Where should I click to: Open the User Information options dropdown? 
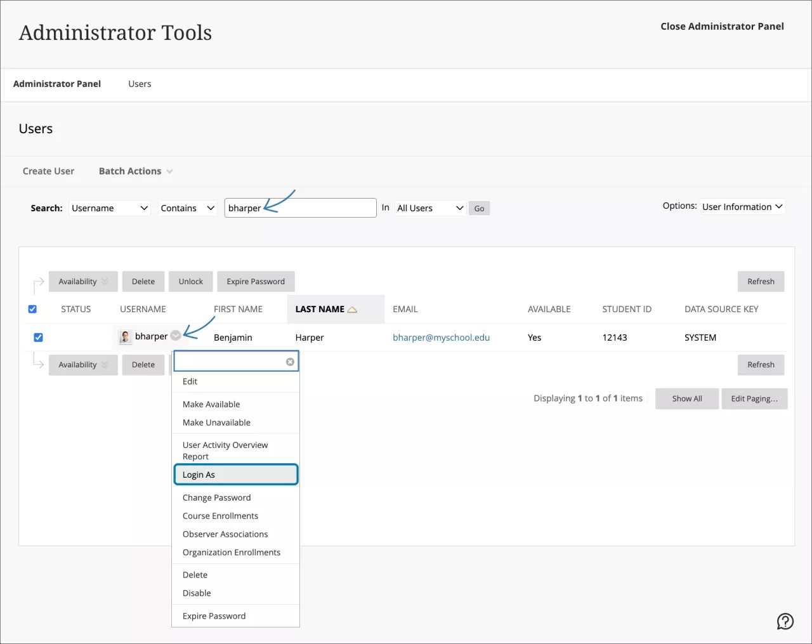742,206
